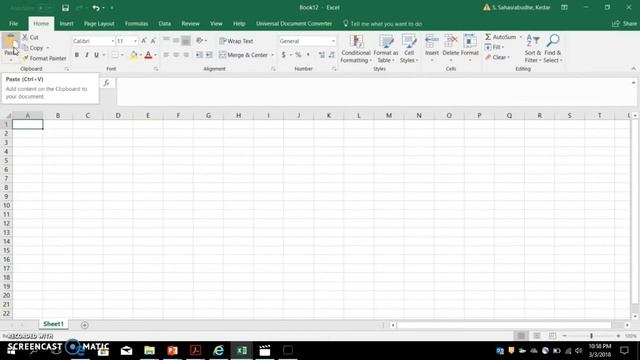Open the Font dialog launcher
Screen dimensions: 640x360
pyautogui.click(x=156, y=69)
